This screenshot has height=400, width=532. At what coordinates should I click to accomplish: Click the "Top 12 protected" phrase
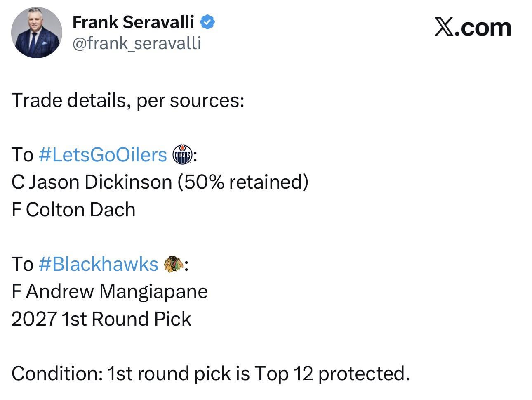click(330, 374)
